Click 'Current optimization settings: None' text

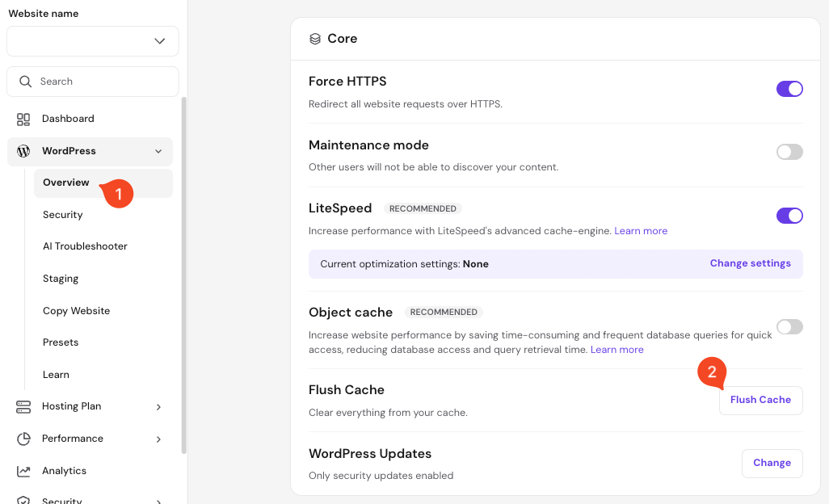coord(405,264)
